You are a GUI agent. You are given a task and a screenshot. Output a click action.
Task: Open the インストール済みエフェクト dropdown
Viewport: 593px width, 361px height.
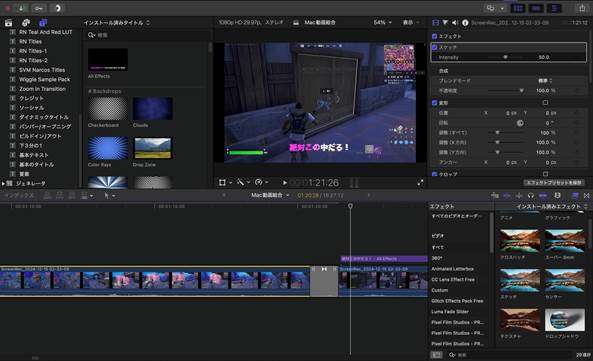click(552, 206)
